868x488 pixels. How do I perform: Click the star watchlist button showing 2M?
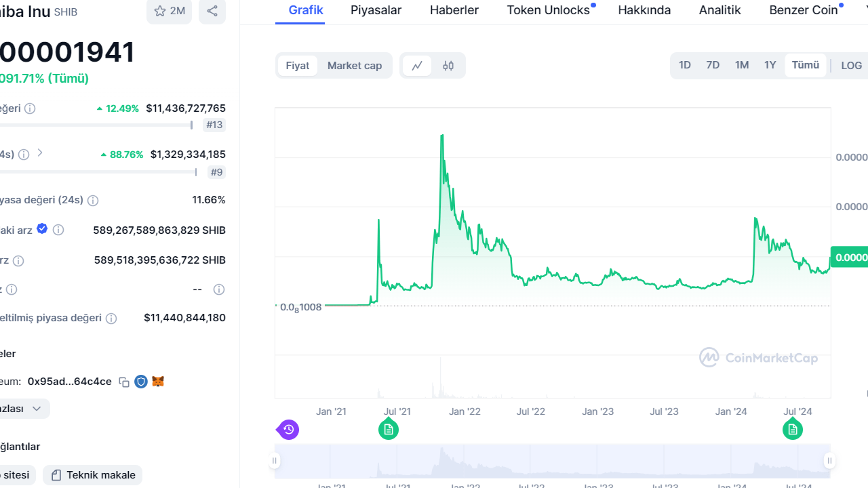tap(169, 11)
